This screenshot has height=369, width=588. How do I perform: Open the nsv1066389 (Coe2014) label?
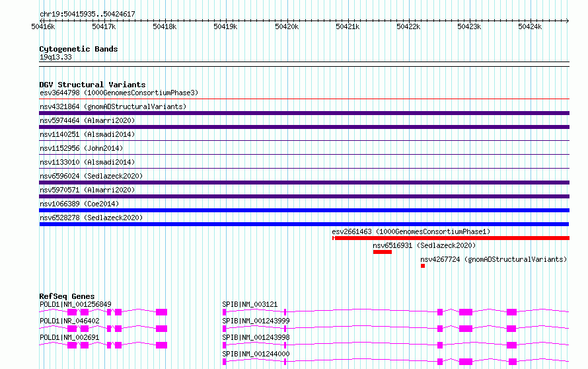point(79,204)
